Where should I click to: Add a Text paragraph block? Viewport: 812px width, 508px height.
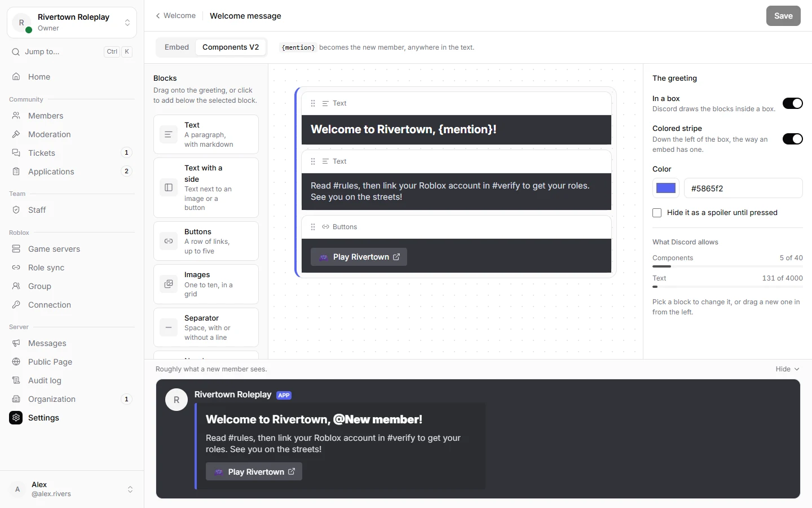(206, 134)
